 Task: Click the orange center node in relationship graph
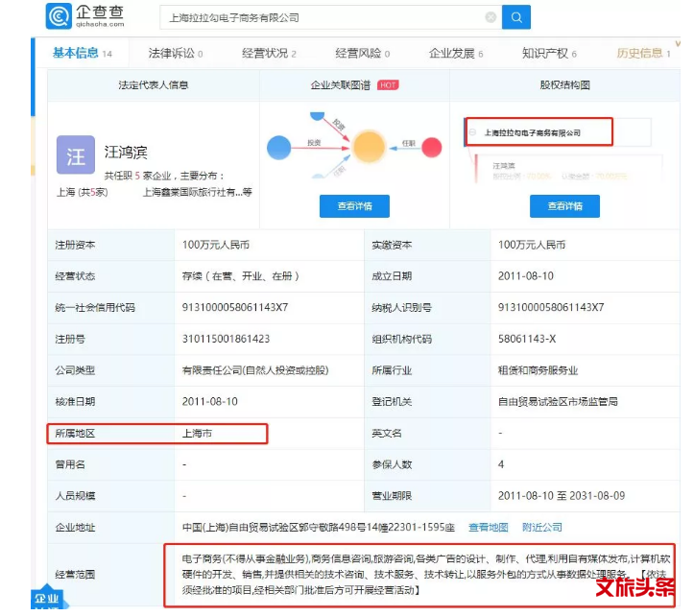point(368,146)
